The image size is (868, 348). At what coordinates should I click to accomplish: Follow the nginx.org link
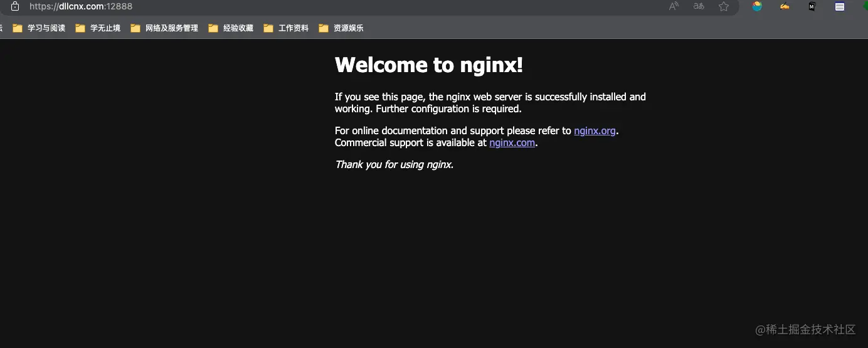(595, 131)
